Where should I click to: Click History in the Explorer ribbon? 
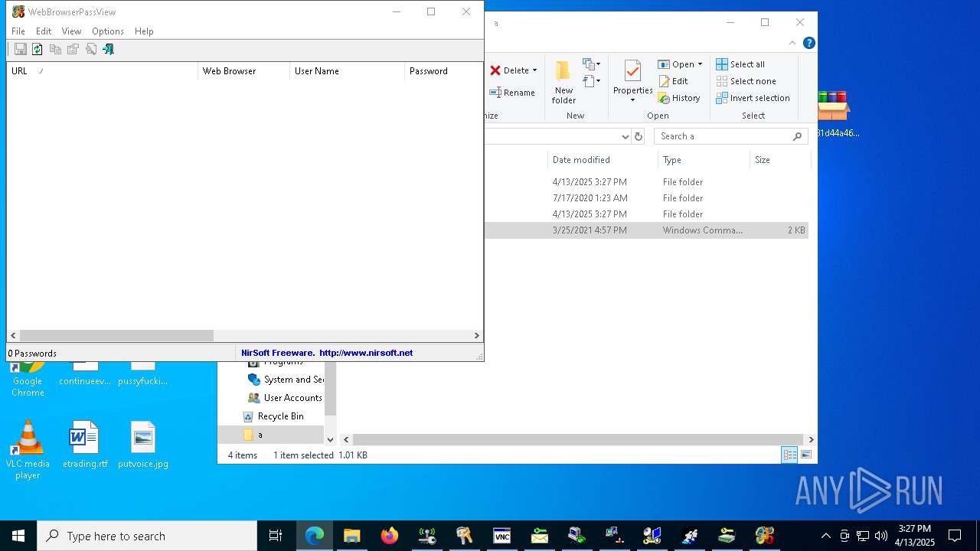click(x=679, y=98)
